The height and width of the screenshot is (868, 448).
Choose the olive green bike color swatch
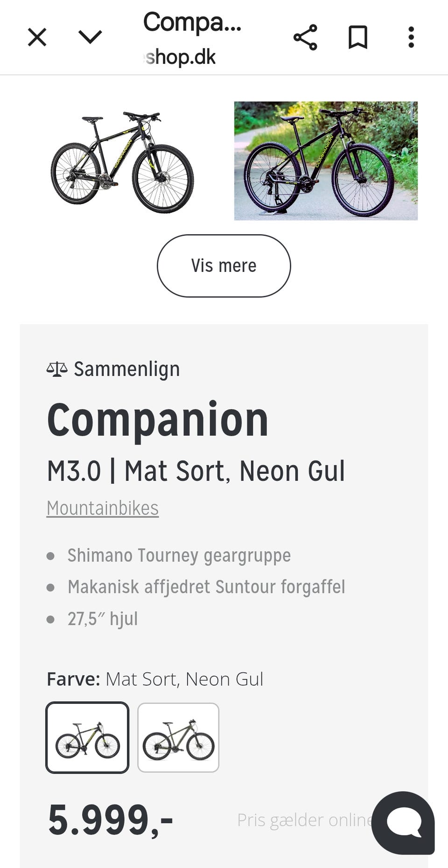click(178, 737)
